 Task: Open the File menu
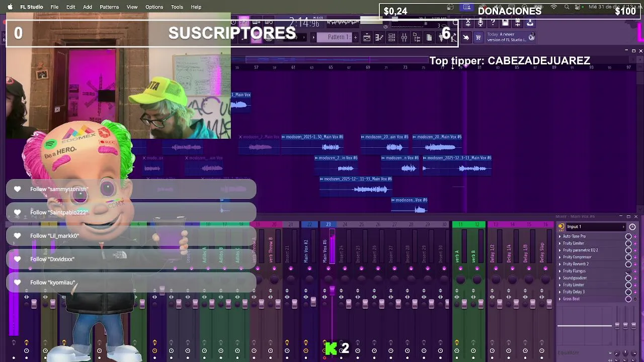click(x=54, y=7)
